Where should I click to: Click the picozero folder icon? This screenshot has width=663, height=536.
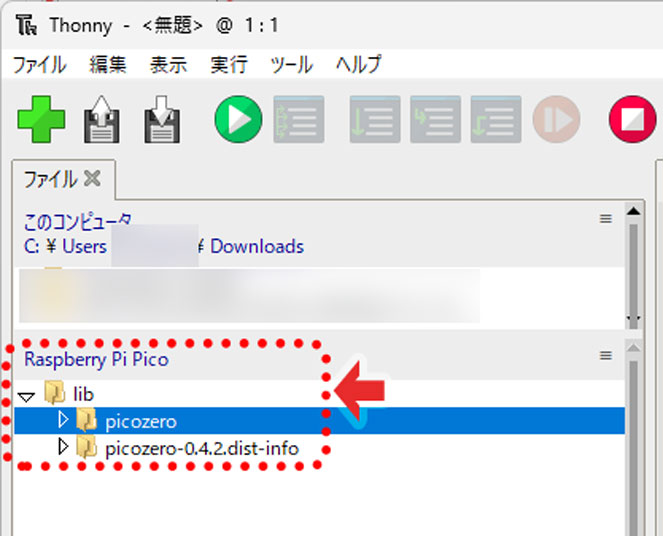click(x=87, y=420)
